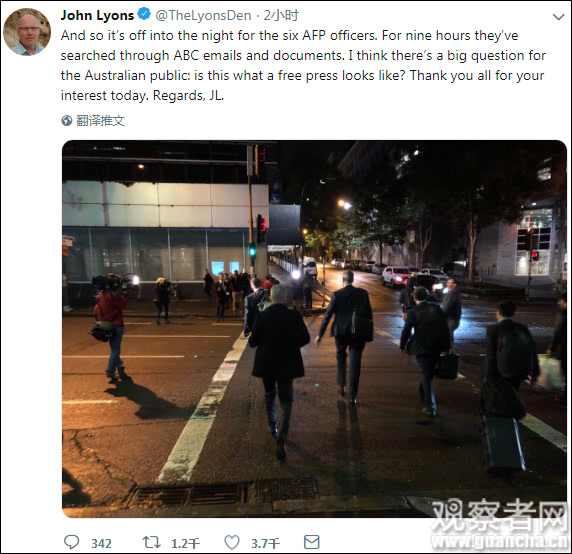Open the tweet timestamp 2小时
572x554 pixels.
click(281, 15)
